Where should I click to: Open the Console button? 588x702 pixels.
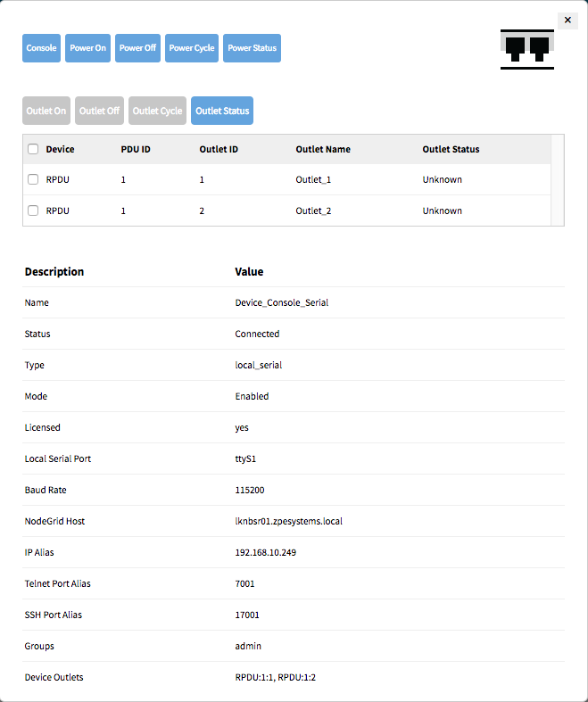41,48
